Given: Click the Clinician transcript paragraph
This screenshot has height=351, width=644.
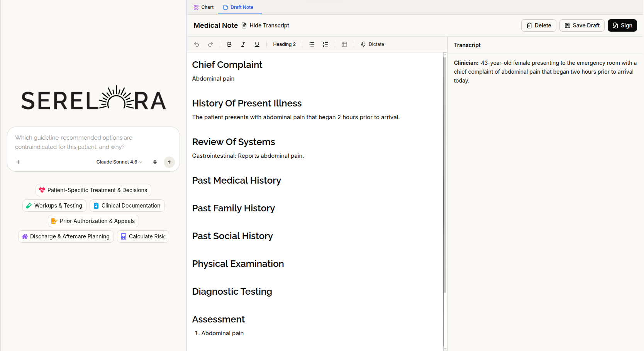Looking at the screenshot, I should click(545, 72).
